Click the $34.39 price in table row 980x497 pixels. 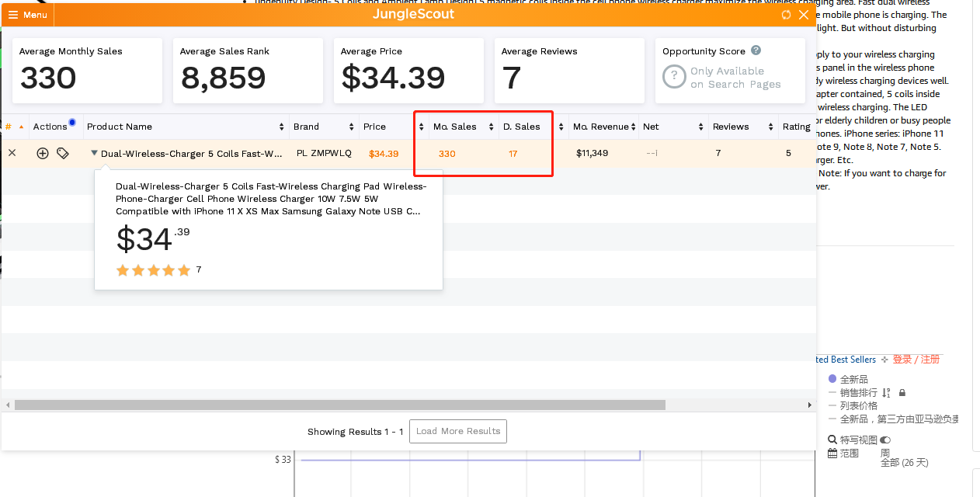(384, 154)
